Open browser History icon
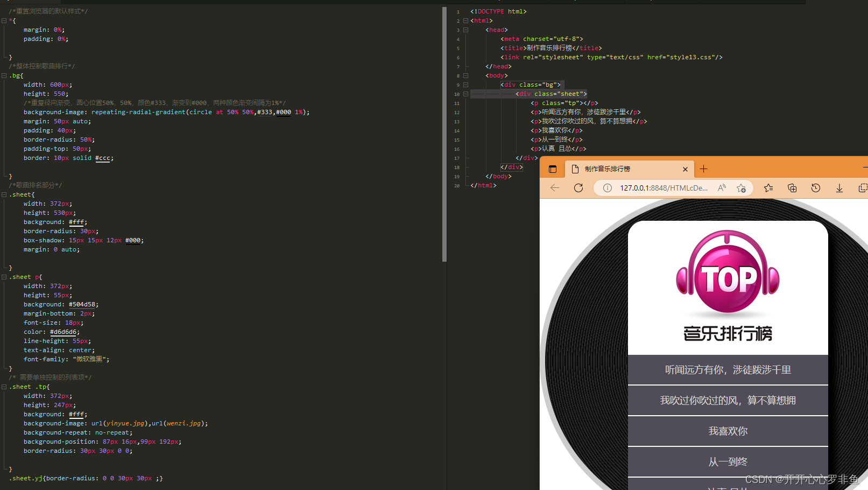This screenshot has height=490, width=868. [x=816, y=188]
